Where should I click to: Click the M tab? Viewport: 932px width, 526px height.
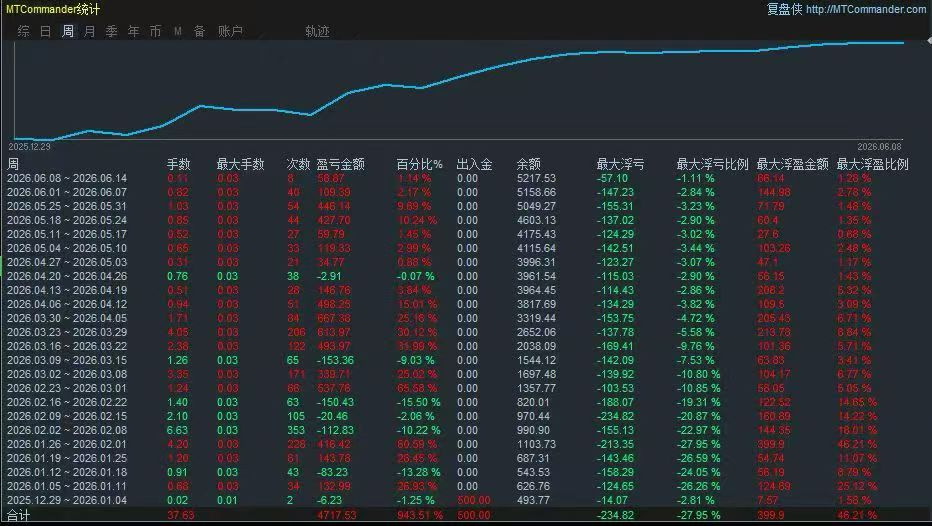click(178, 31)
